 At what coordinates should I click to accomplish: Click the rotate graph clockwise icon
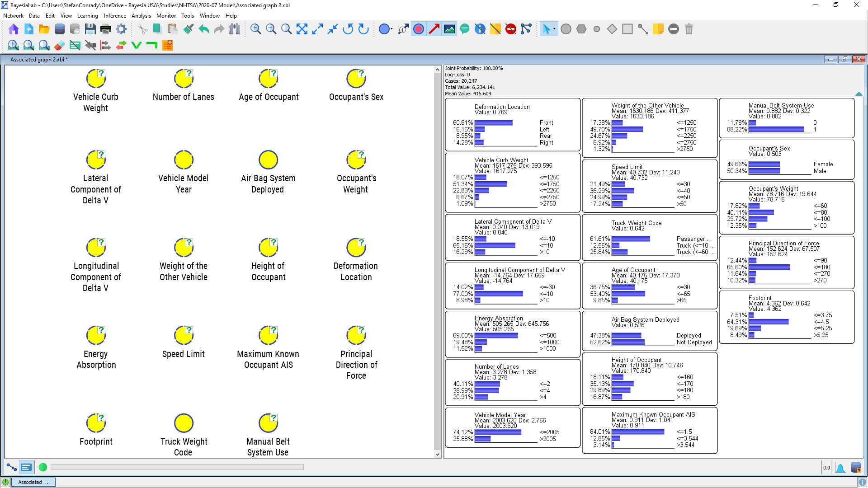point(363,29)
